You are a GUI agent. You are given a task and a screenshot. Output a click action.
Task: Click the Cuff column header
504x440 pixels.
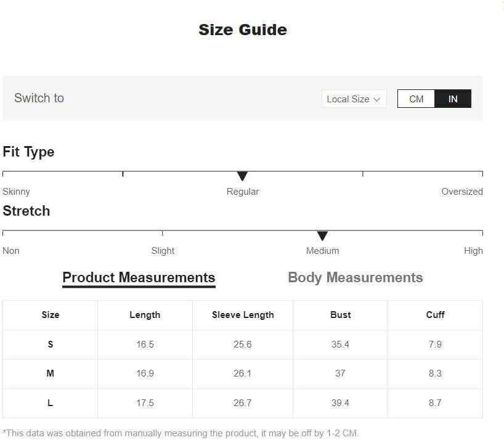(x=435, y=315)
